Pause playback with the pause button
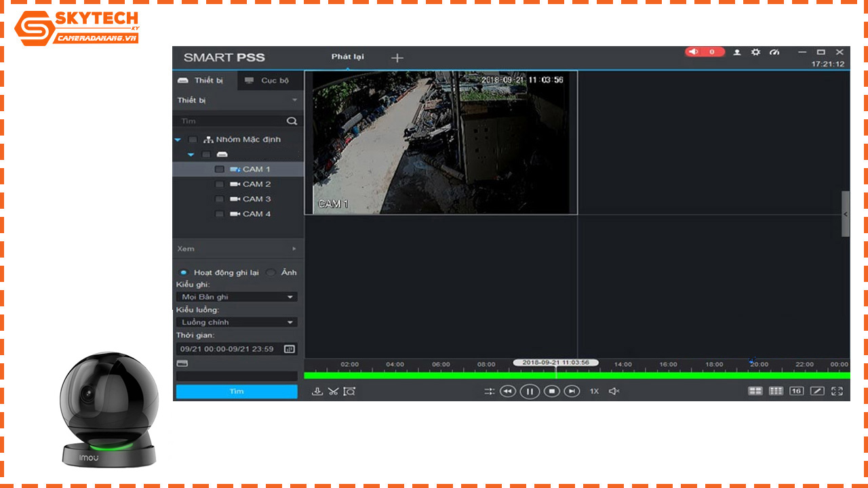Viewport: 868px width, 488px height. (530, 391)
